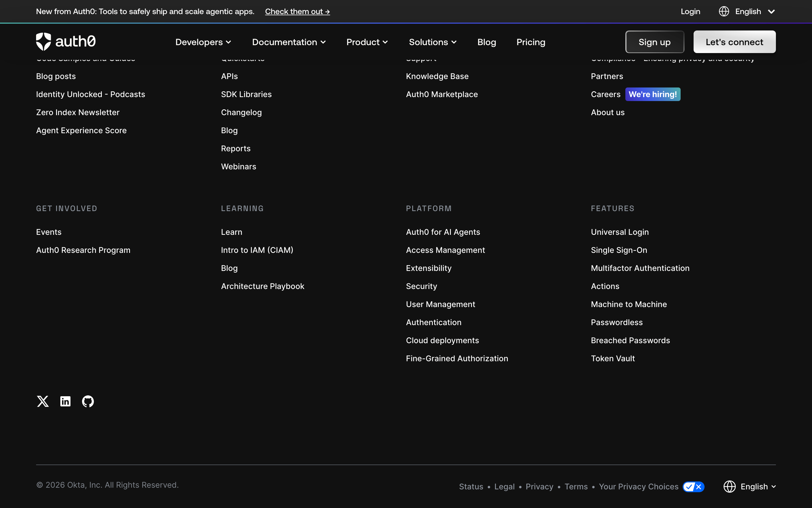
Task: Go to Blog in the top navigation
Action: (487, 42)
